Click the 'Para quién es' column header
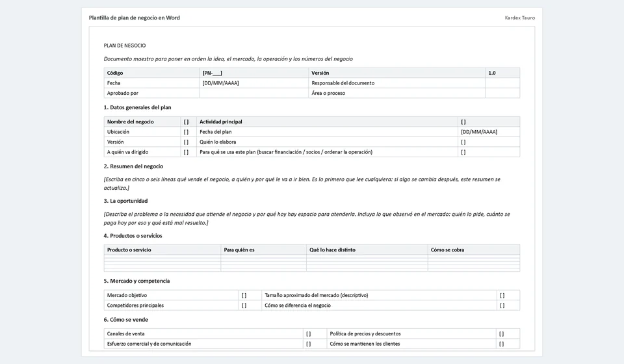Viewport: 624px width, 364px height. [263, 250]
